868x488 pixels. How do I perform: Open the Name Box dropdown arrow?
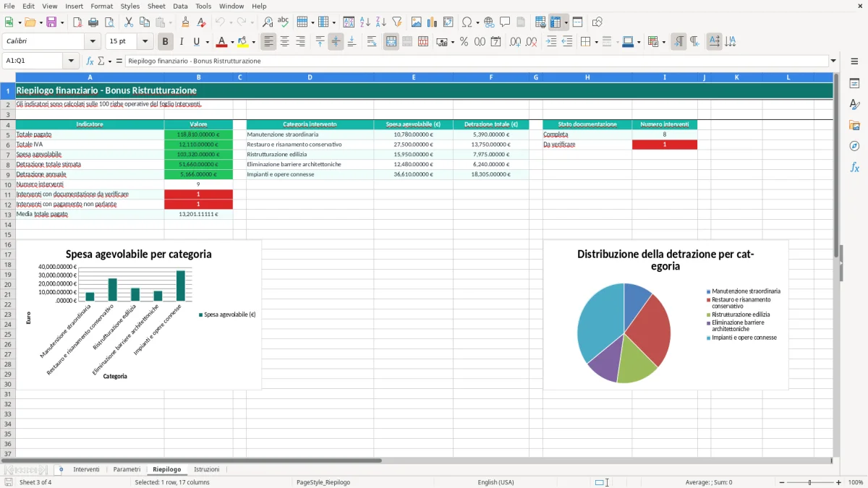tap(71, 61)
